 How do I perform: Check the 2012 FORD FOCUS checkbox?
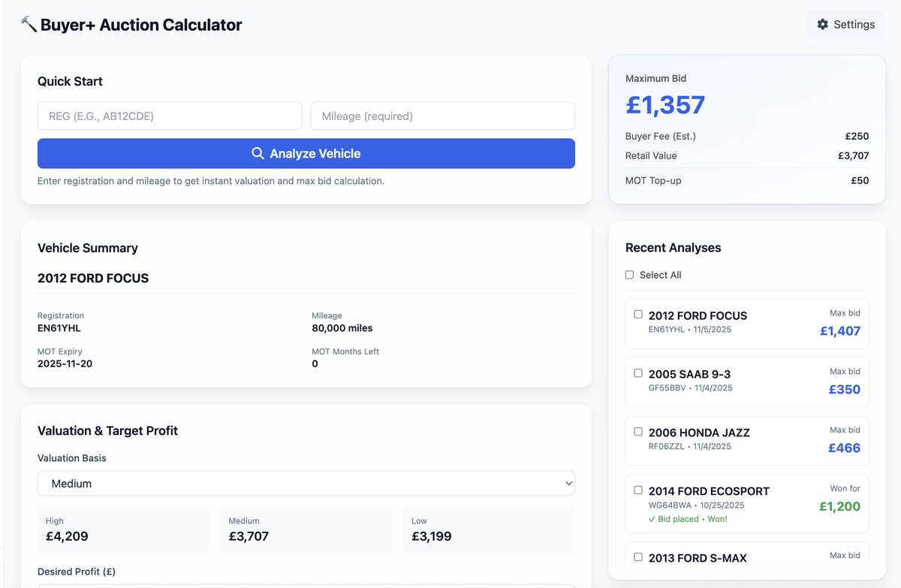coord(638,314)
